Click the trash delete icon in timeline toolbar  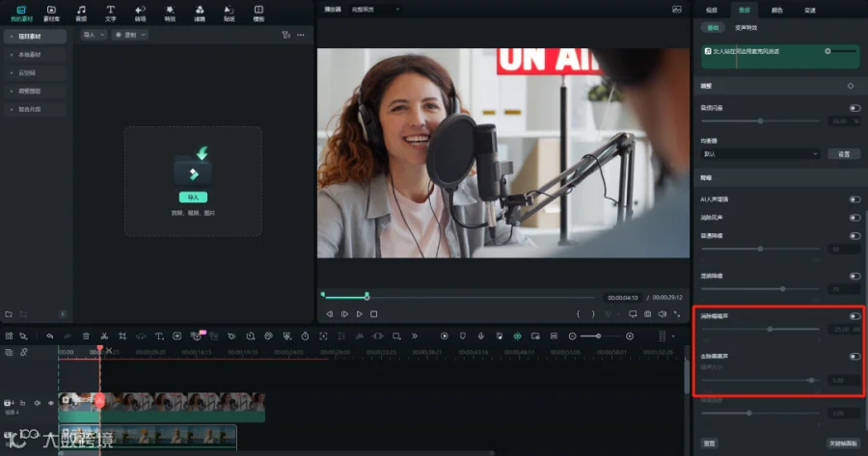point(86,335)
